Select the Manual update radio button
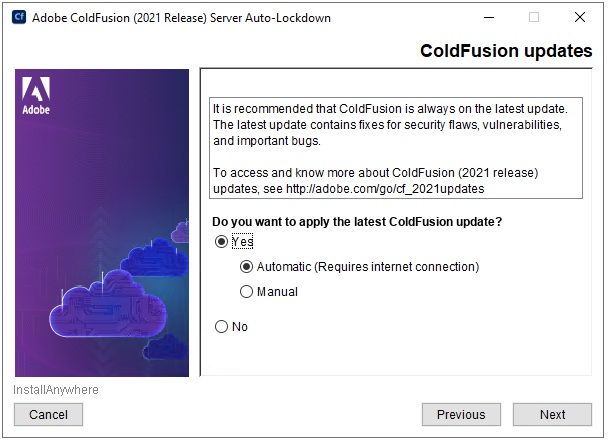Screen dimensions: 608x441 tap(246, 292)
